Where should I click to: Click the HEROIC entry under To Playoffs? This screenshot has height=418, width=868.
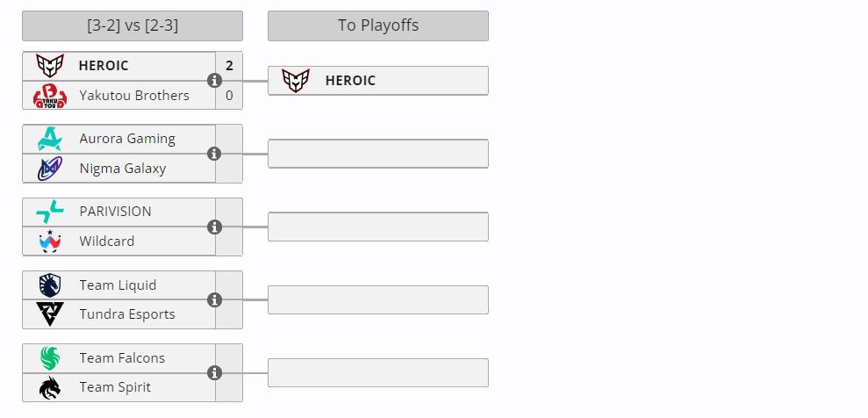[x=378, y=81]
